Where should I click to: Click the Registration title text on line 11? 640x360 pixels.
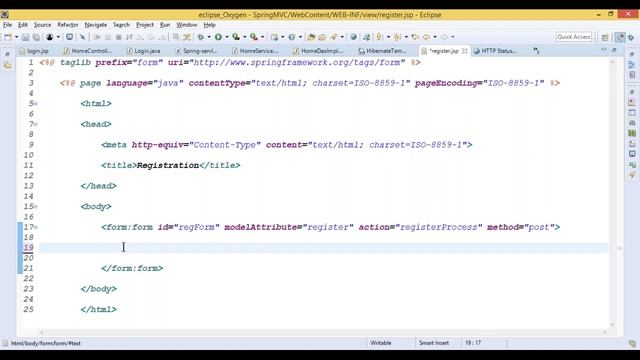(x=168, y=165)
